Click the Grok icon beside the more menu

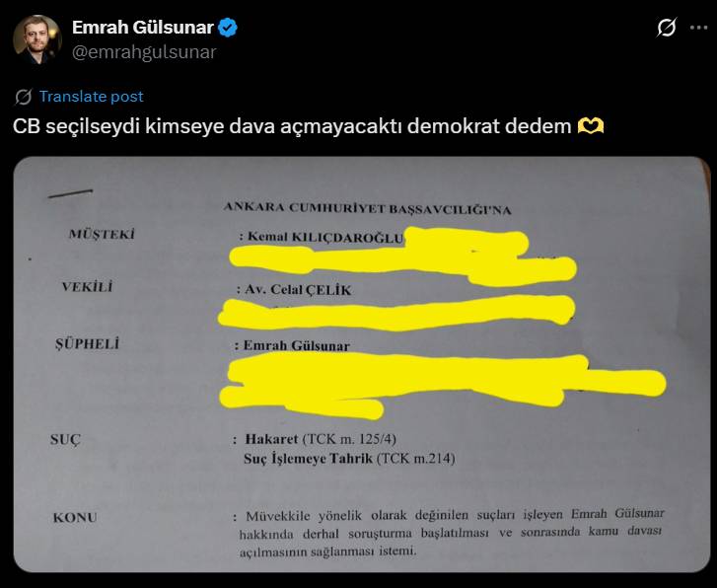(x=667, y=28)
